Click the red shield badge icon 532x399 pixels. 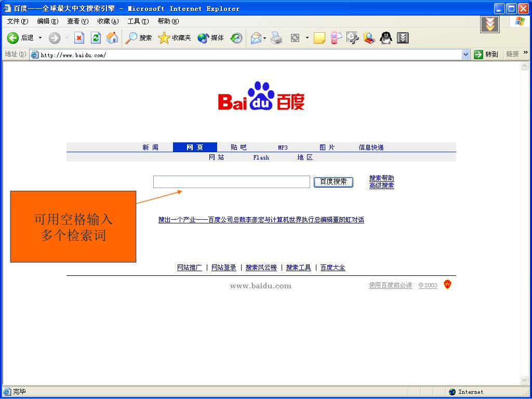(447, 285)
